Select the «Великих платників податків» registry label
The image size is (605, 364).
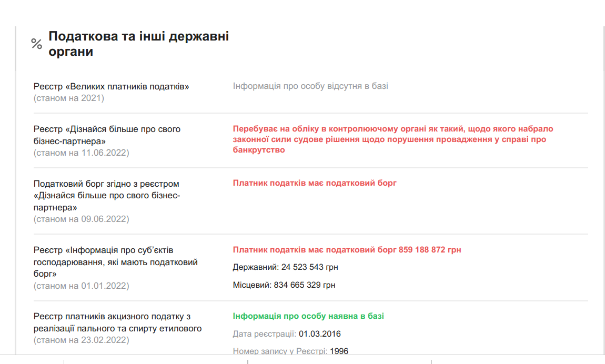pyautogui.click(x=111, y=86)
